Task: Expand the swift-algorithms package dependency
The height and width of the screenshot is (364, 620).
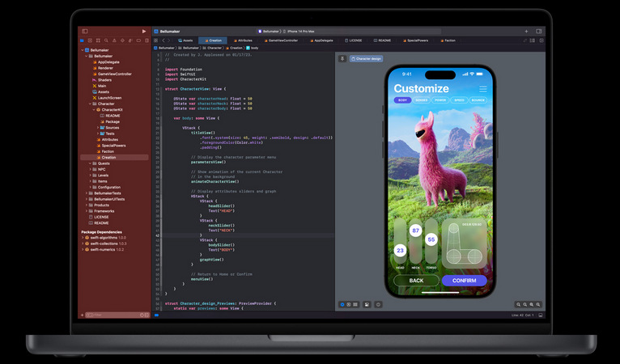Action: (x=83, y=238)
